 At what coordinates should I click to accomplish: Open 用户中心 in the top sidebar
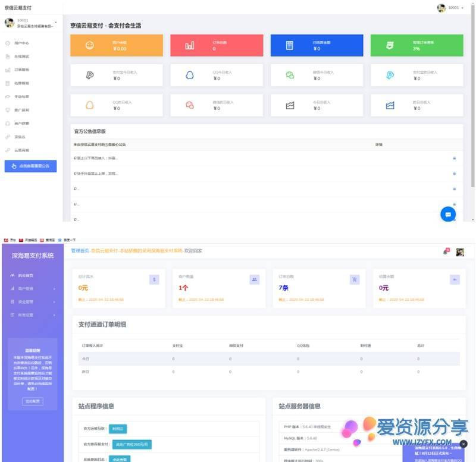21,43
